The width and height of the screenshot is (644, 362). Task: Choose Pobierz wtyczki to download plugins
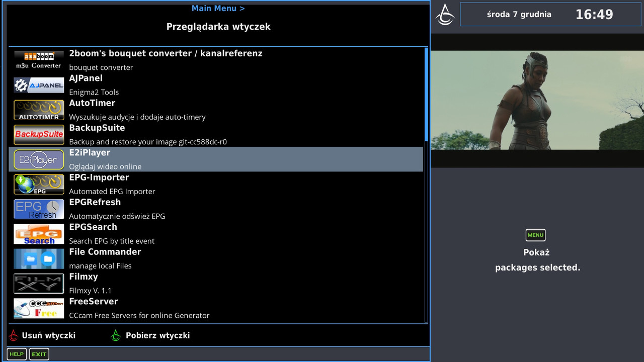click(157, 335)
